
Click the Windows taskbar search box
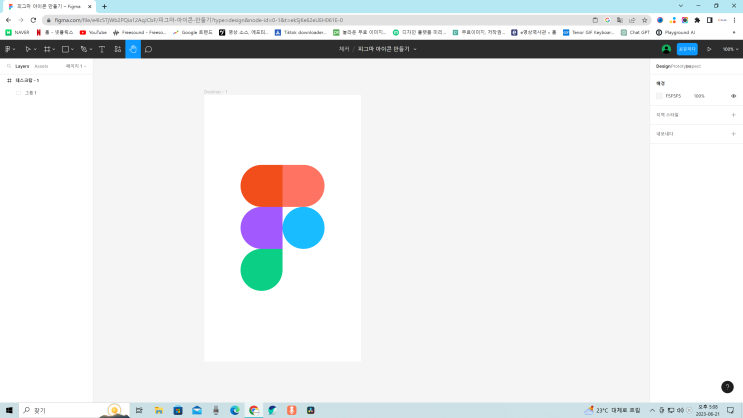[76, 410]
